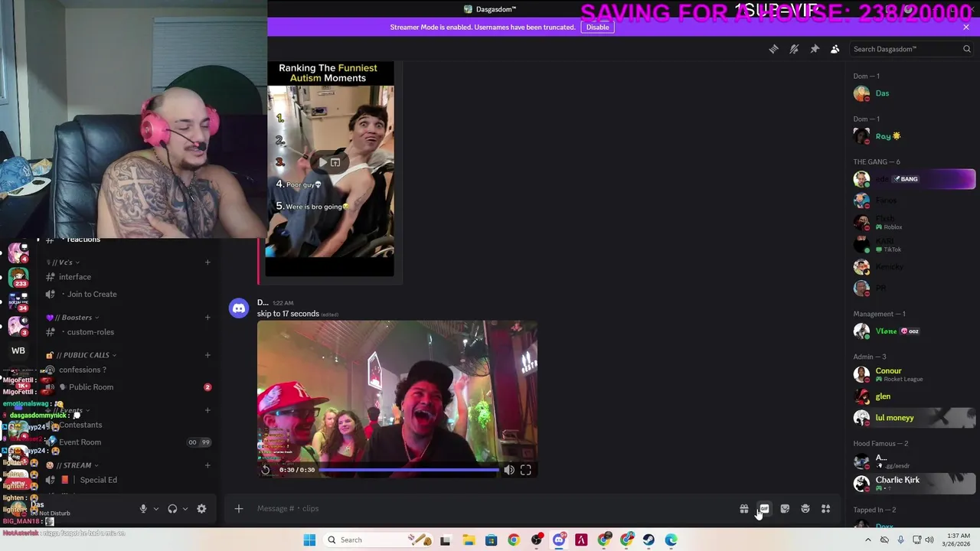This screenshot has width=980, height=551.
Task: Open the apps launcher icon in message bar
Action: 826,509
